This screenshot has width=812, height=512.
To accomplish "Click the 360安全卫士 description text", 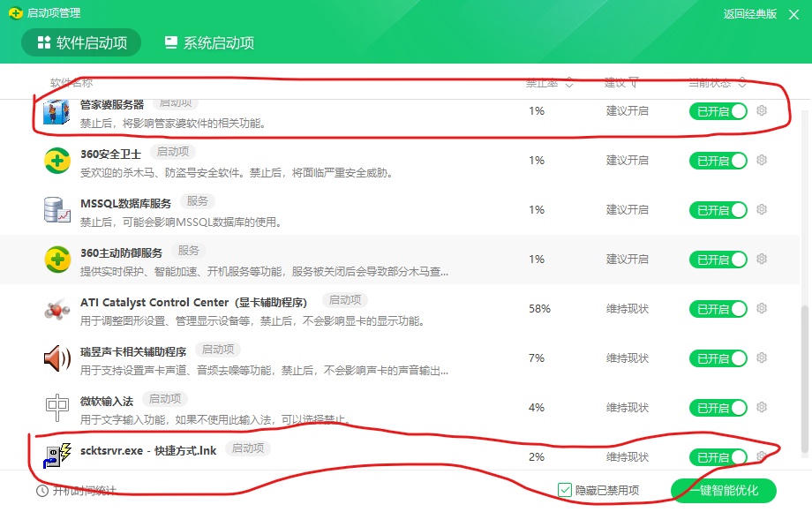I will (237, 172).
